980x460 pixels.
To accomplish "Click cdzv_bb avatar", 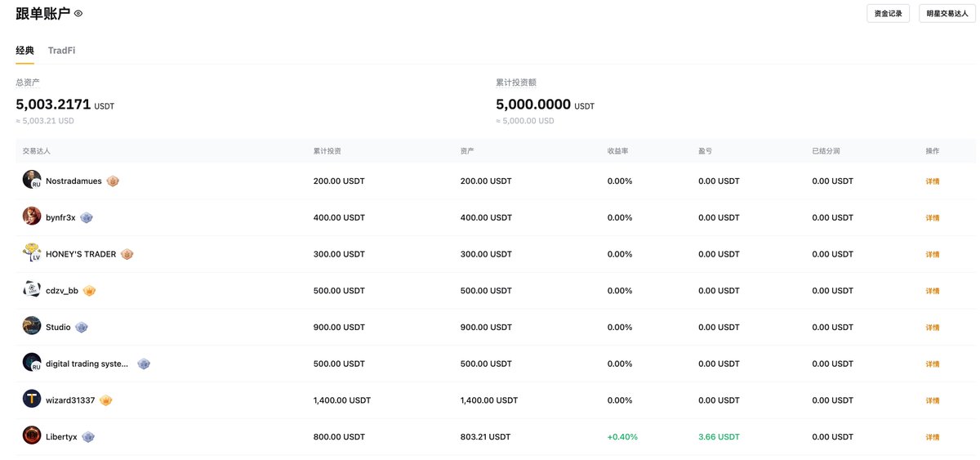I will point(32,290).
